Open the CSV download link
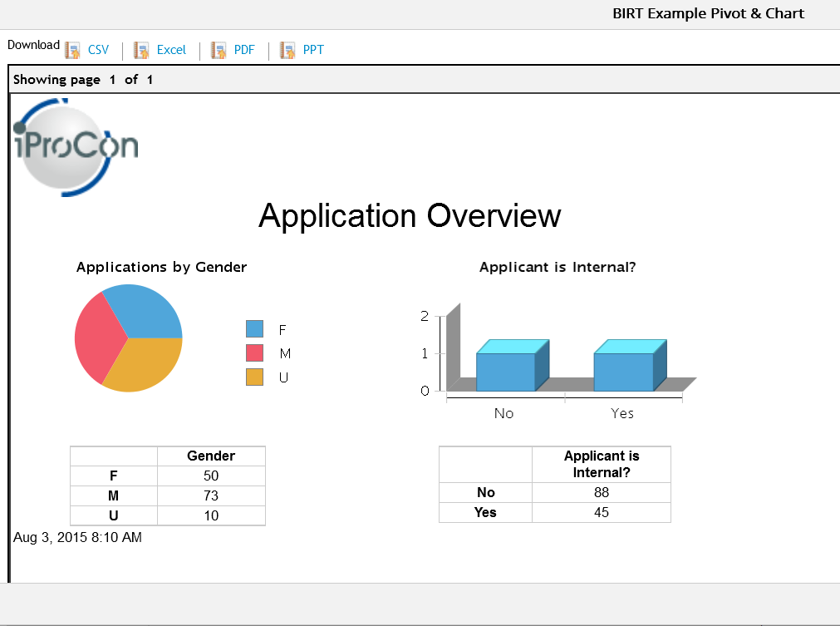The image size is (840, 626). [x=98, y=50]
